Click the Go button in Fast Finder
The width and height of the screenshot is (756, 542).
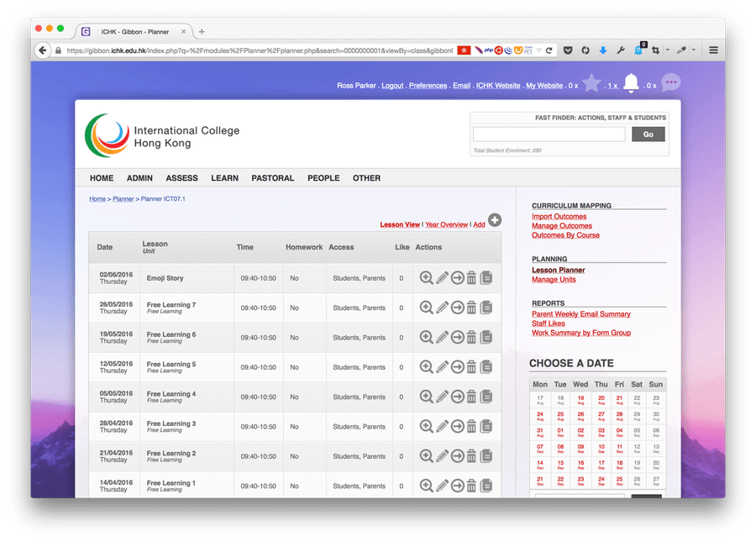pos(648,133)
